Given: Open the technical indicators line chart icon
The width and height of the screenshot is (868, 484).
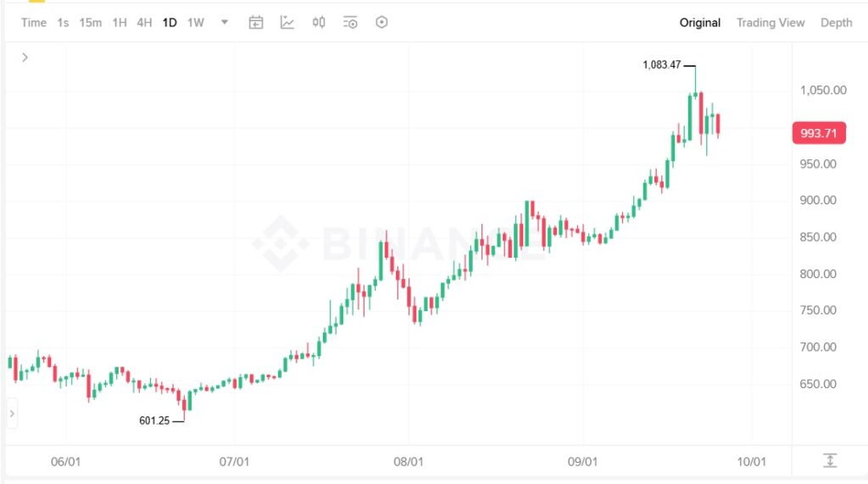Looking at the screenshot, I should [x=287, y=23].
